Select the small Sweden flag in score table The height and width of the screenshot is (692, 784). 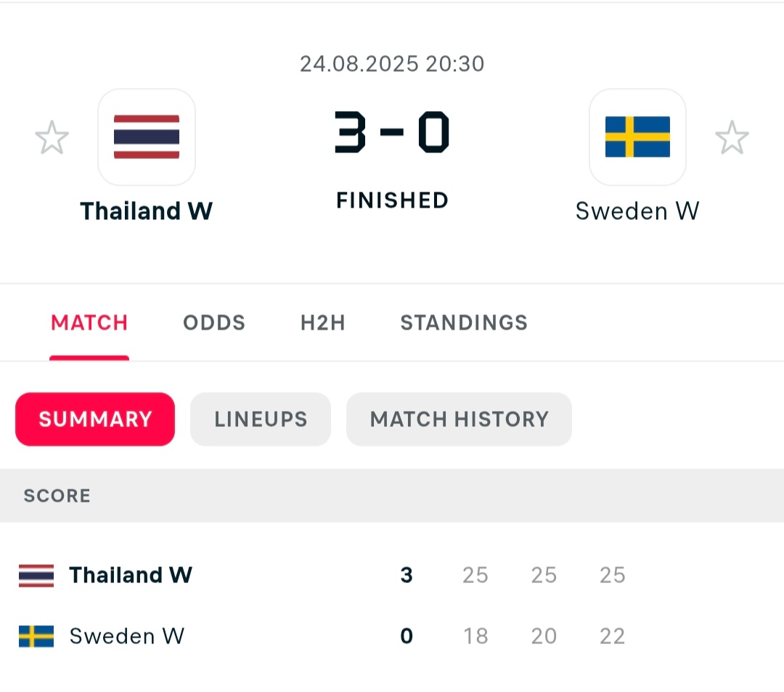pos(36,637)
